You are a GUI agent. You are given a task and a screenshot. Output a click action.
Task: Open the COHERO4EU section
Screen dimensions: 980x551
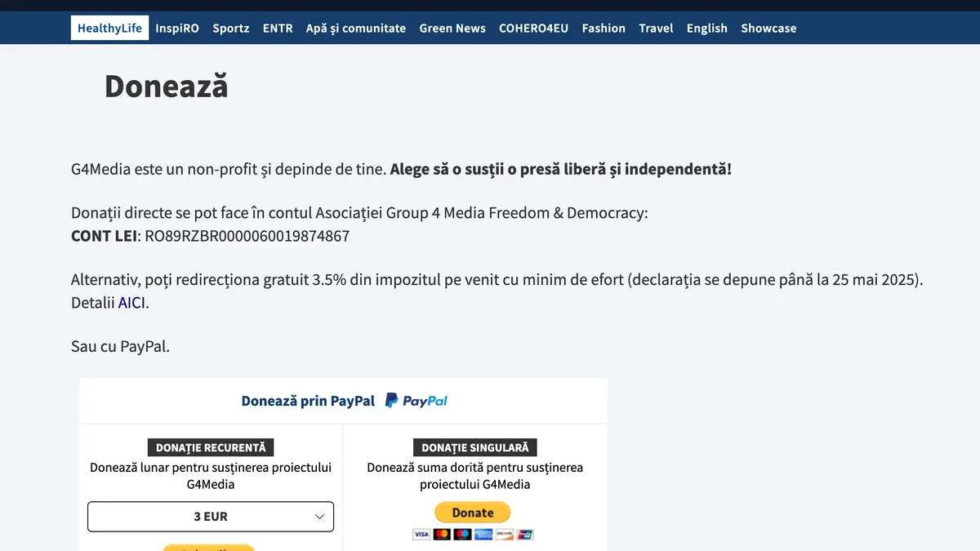533,28
